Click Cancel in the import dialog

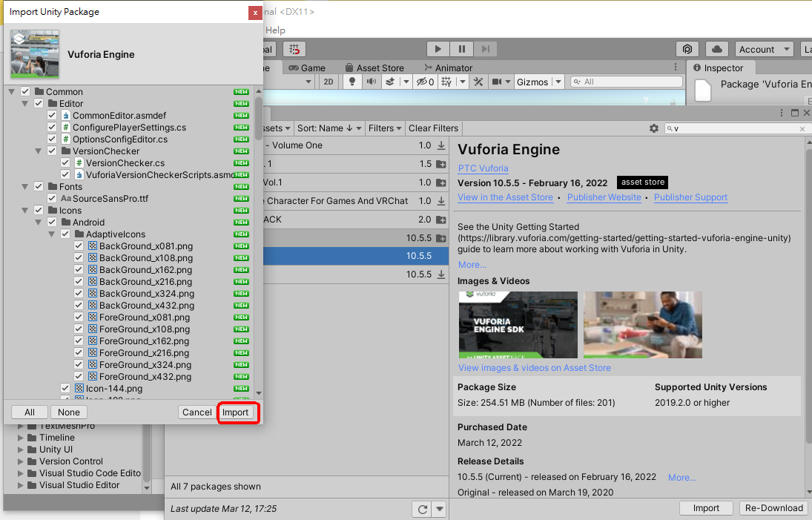(197, 412)
